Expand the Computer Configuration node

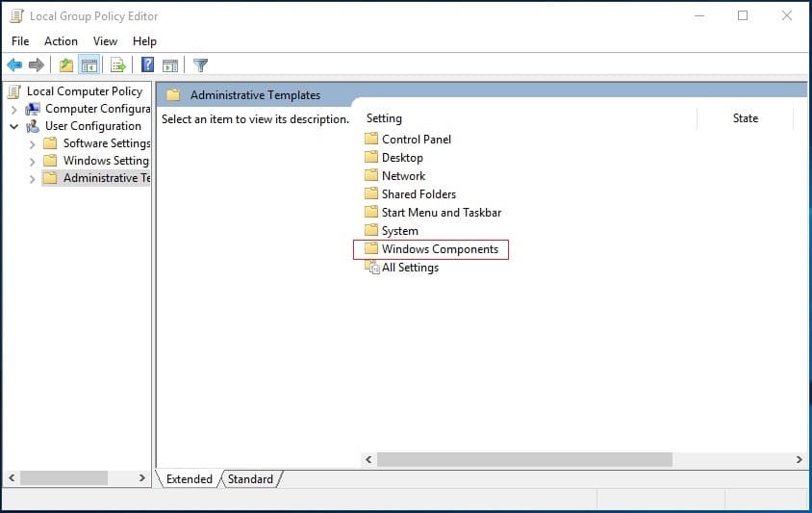coord(14,110)
